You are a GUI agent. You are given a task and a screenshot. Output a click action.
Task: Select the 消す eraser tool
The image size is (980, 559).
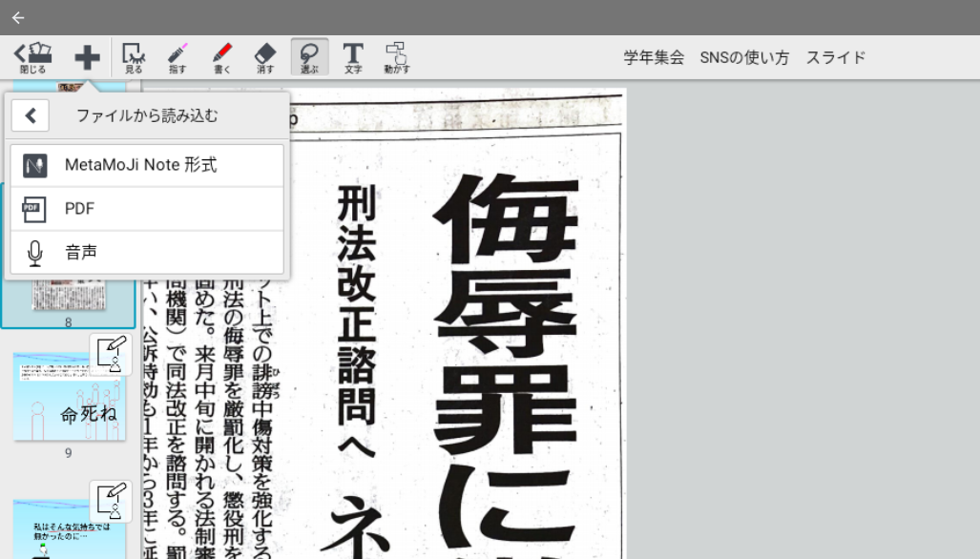[x=265, y=57]
